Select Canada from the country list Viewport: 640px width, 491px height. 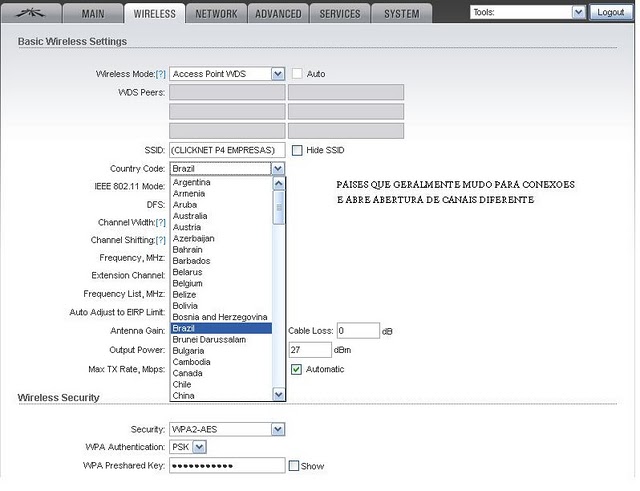tap(221, 373)
